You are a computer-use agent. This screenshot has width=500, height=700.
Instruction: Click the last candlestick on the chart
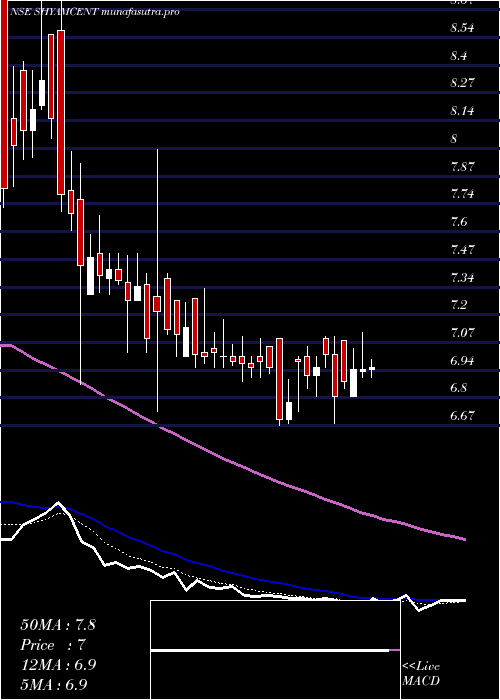pyautogui.click(x=371, y=369)
